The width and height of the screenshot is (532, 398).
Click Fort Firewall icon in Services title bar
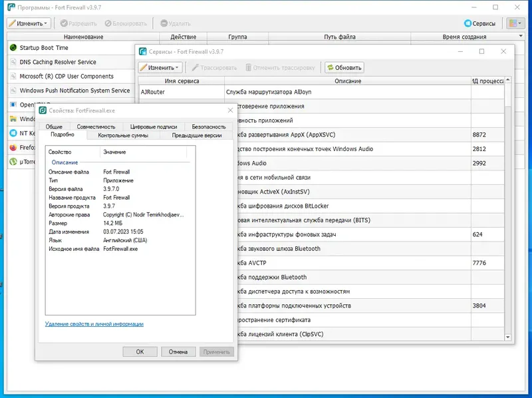point(143,52)
